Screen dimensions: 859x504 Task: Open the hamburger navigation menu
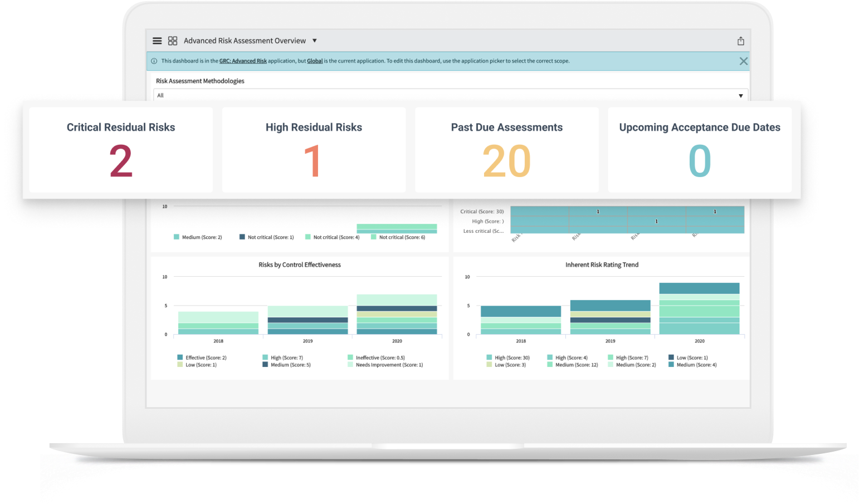[157, 41]
